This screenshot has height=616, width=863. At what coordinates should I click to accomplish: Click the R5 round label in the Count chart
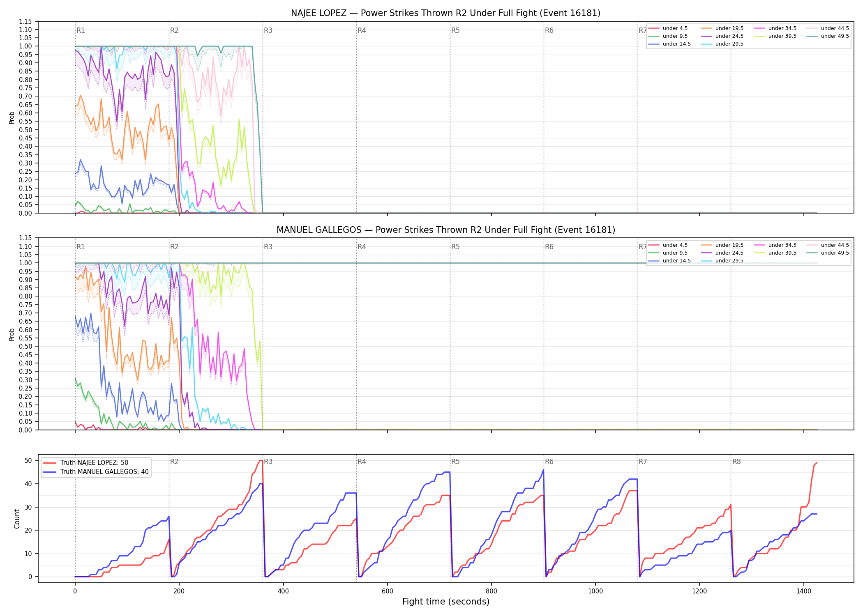(455, 462)
